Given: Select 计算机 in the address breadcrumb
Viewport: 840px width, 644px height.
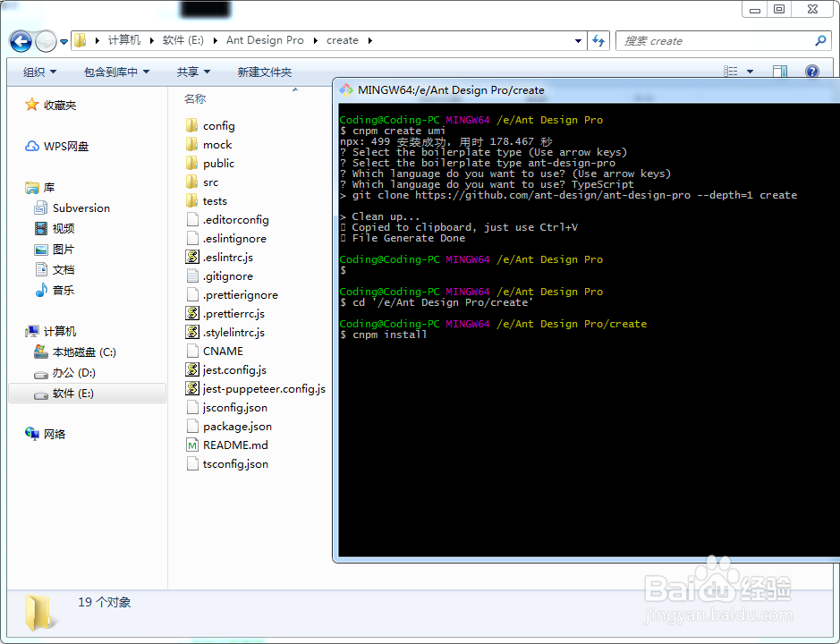Looking at the screenshot, I should (x=124, y=40).
